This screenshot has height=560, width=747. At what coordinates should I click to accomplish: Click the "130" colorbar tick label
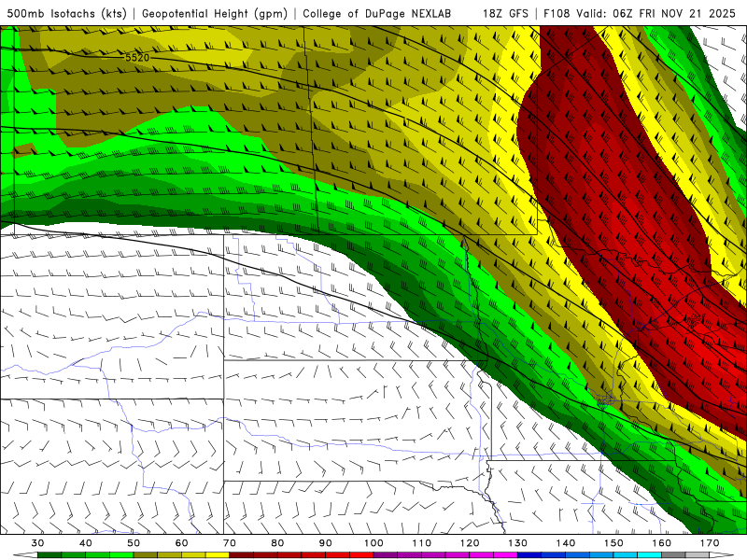[x=518, y=543]
